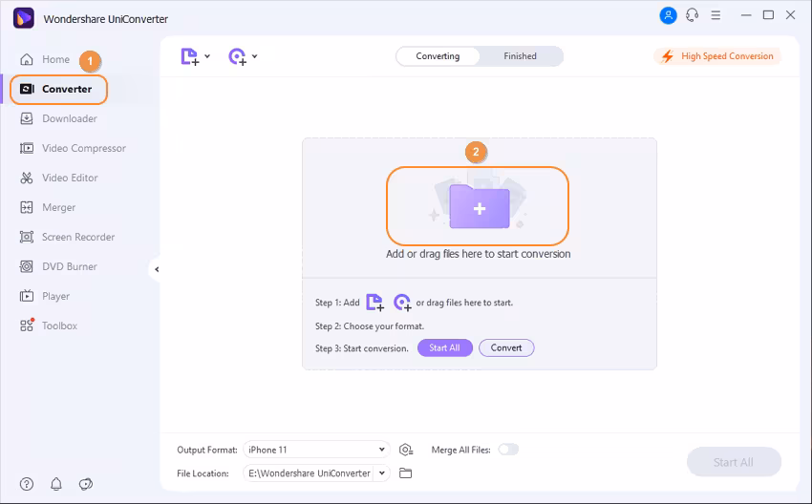Open the user account profile icon

(668, 15)
